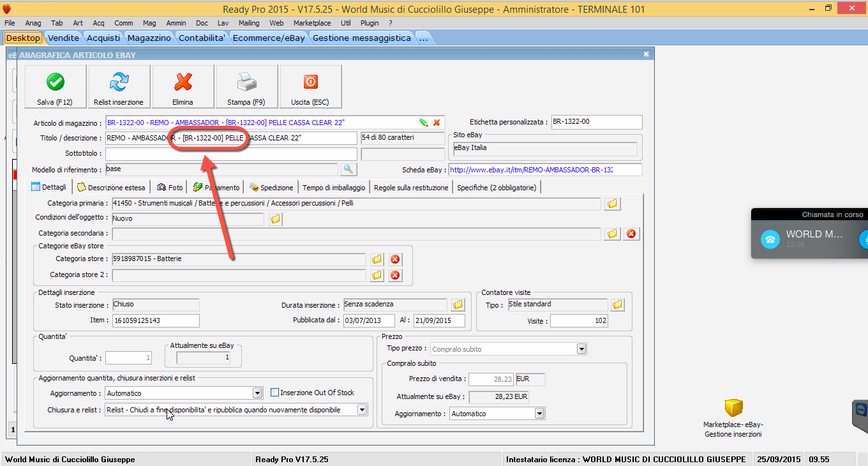This screenshot has height=466, width=868.
Task: Open the Spedizione tab
Action: tap(272, 187)
